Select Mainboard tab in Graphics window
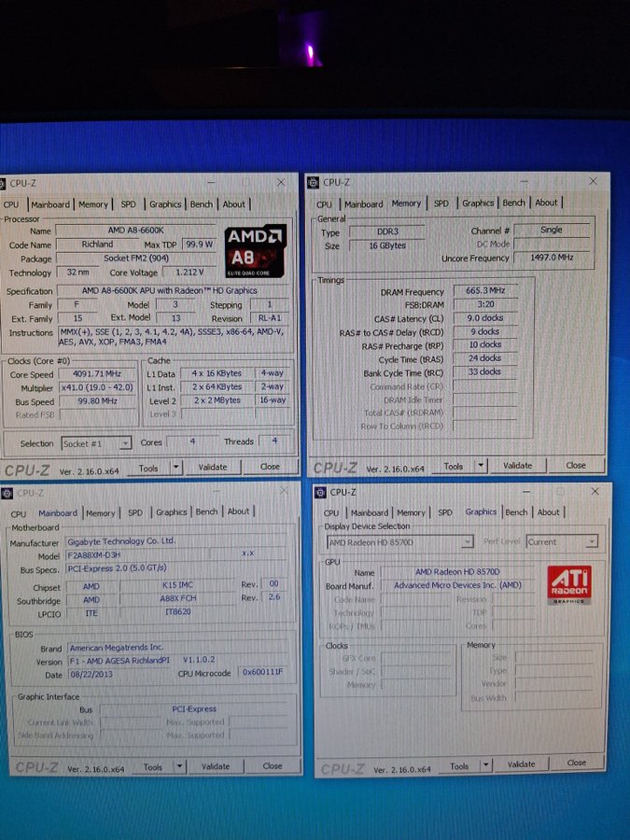 [370, 512]
